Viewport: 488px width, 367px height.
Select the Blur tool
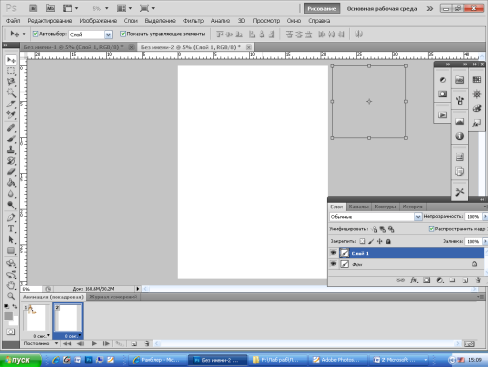11,194
